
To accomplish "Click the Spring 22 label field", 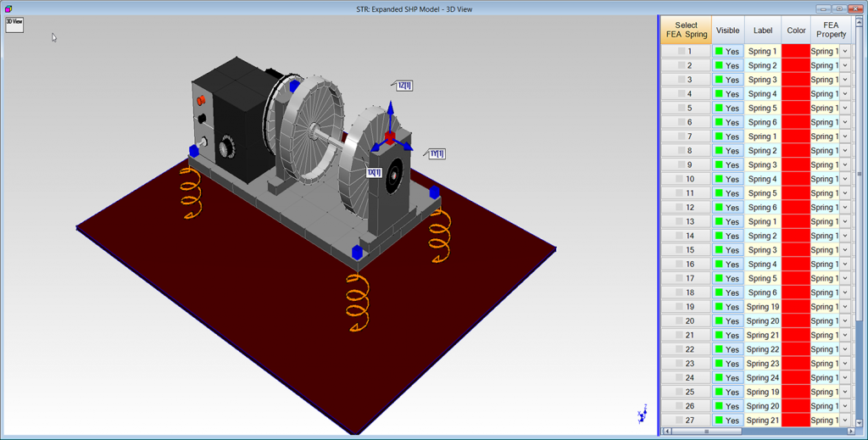I will [762, 349].
